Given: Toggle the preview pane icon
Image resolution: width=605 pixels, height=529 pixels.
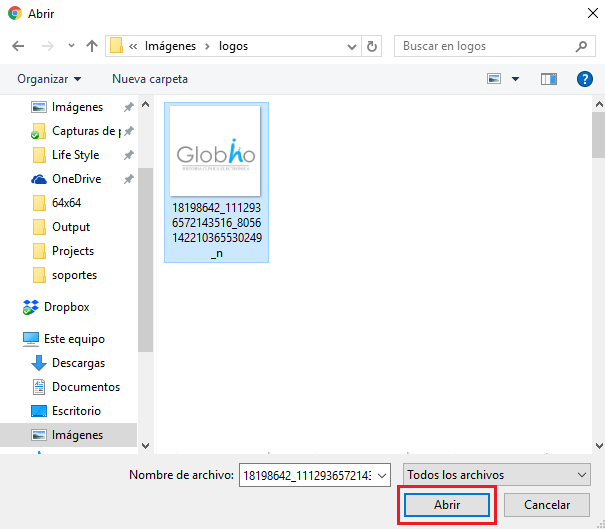Looking at the screenshot, I should (548, 79).
